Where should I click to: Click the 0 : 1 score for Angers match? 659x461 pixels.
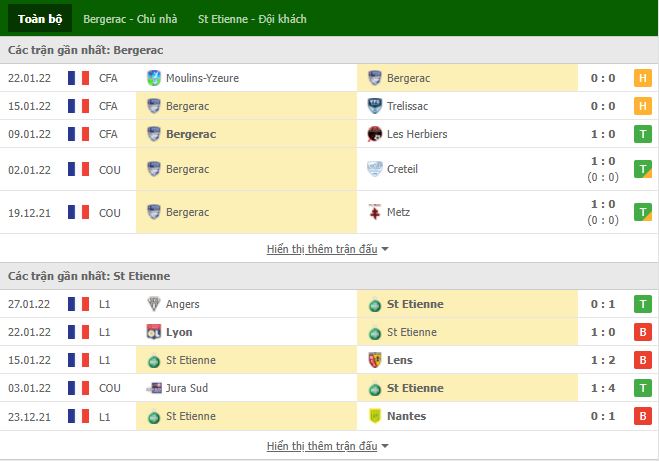pyautogui.click(x=603, y=304)
